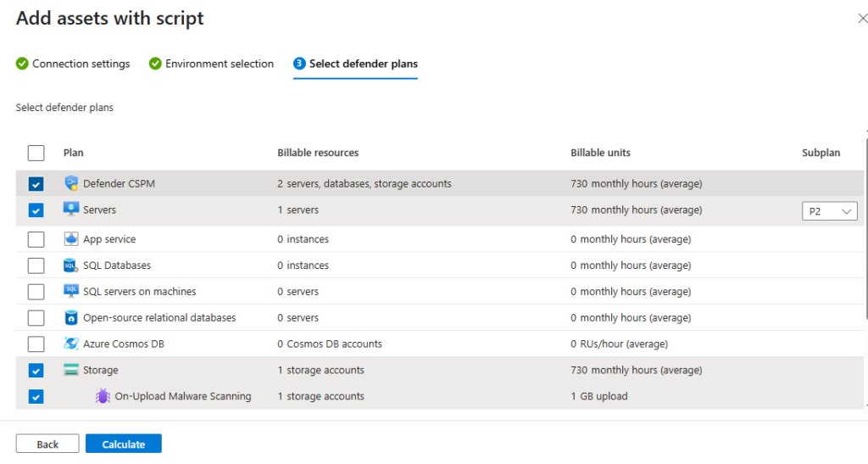Click the Defender CSPM plan name

pos(119,183)
